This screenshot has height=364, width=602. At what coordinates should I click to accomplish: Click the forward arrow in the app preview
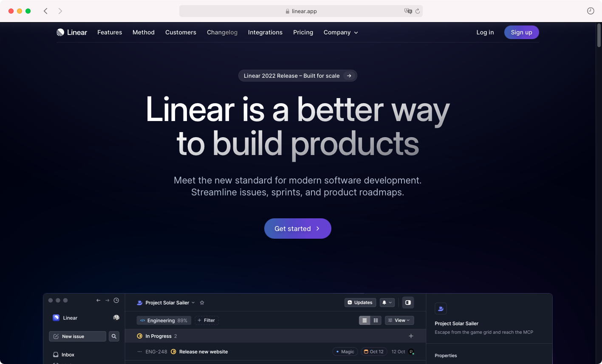click(107, 300)
